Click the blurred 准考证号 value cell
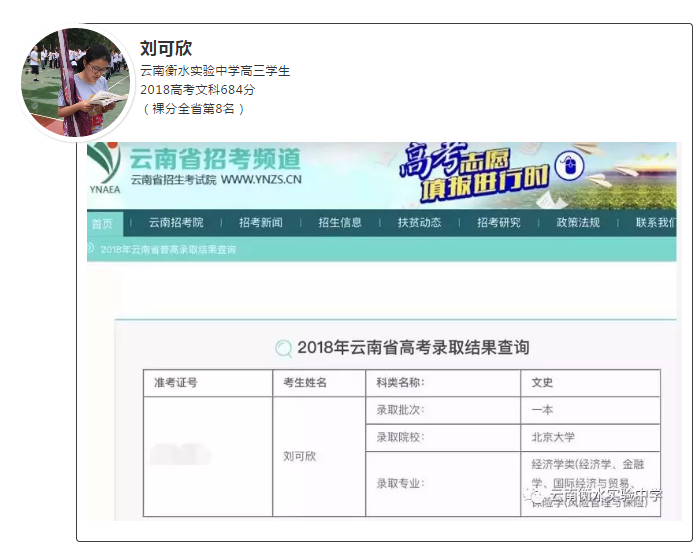Viewport: 696px width, 553px height. 208,457
